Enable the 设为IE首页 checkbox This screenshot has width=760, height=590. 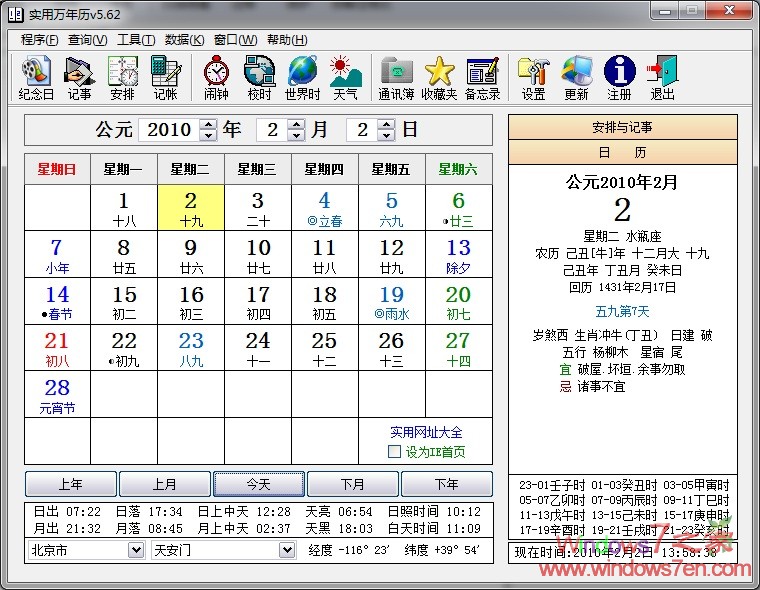pyautogui.click(x=394, y=452)
